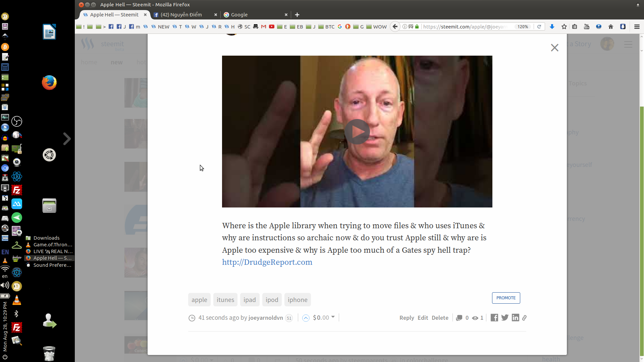Share the post on LinkedIn
This screenshot has width=644, height=362.
[515, 317]
